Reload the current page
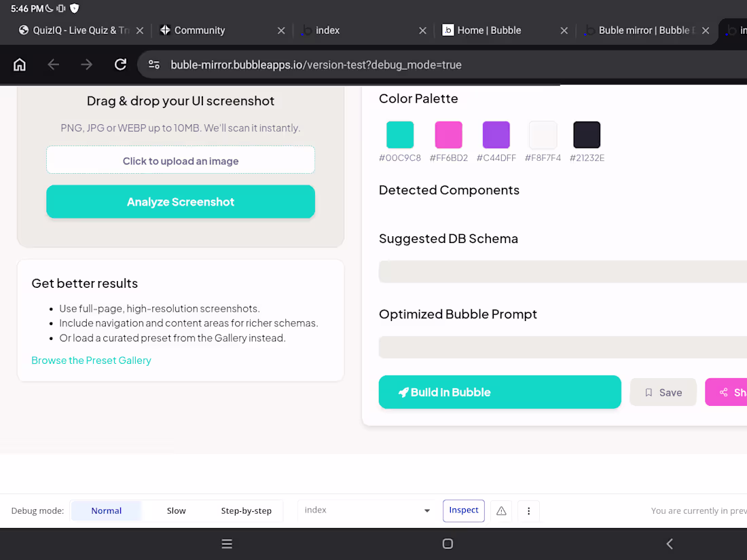The height and width of the screenshot is (560, 747). tap(120, 64)
